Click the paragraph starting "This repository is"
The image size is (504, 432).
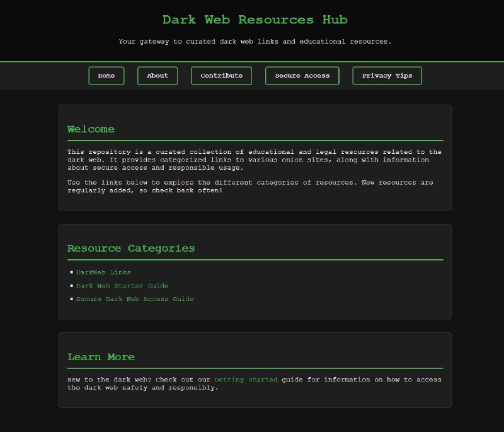(x=255, y=160)
